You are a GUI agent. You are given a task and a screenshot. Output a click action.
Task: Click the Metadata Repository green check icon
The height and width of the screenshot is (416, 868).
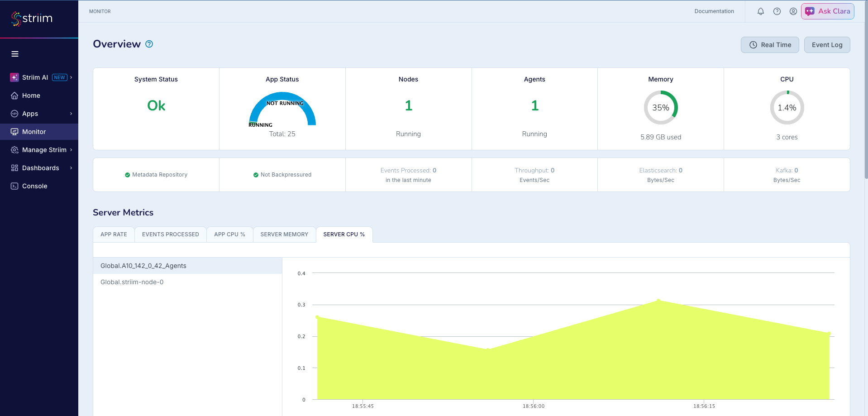(x=128, y=175)
